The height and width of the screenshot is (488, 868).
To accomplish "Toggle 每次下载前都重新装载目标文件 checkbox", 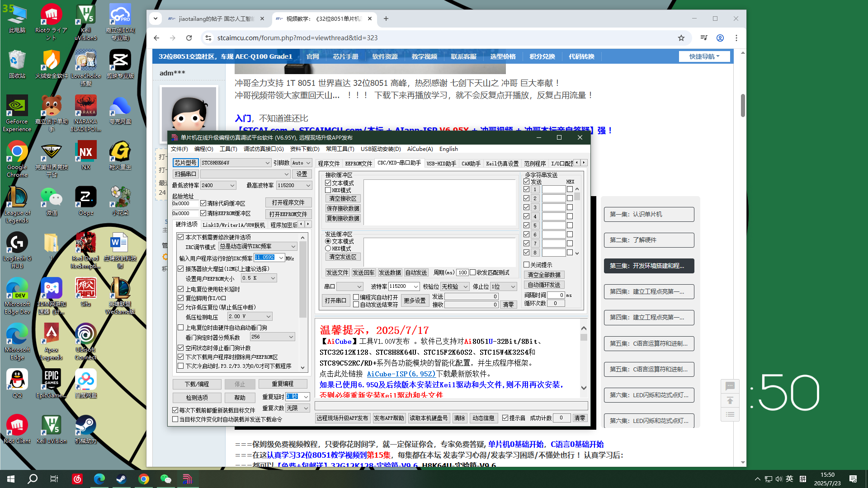I will pyautogui.click(x=175, y=410).
